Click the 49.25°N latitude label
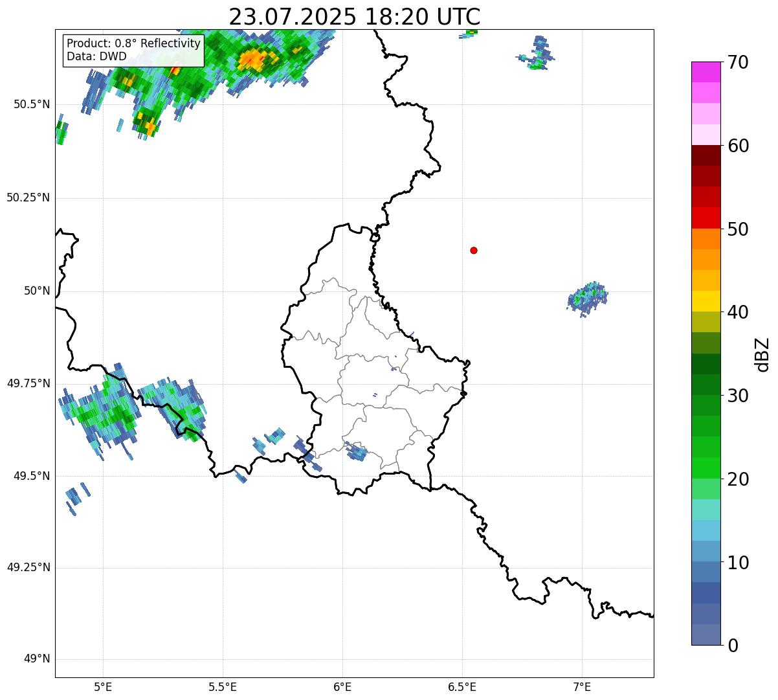778x700 pixels. [x=28, y=568]
